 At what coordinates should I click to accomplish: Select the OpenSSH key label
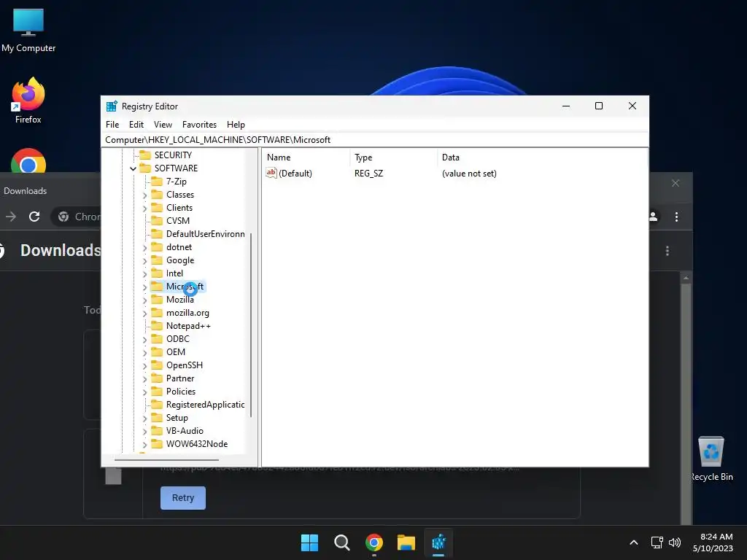tap(185, 365)
